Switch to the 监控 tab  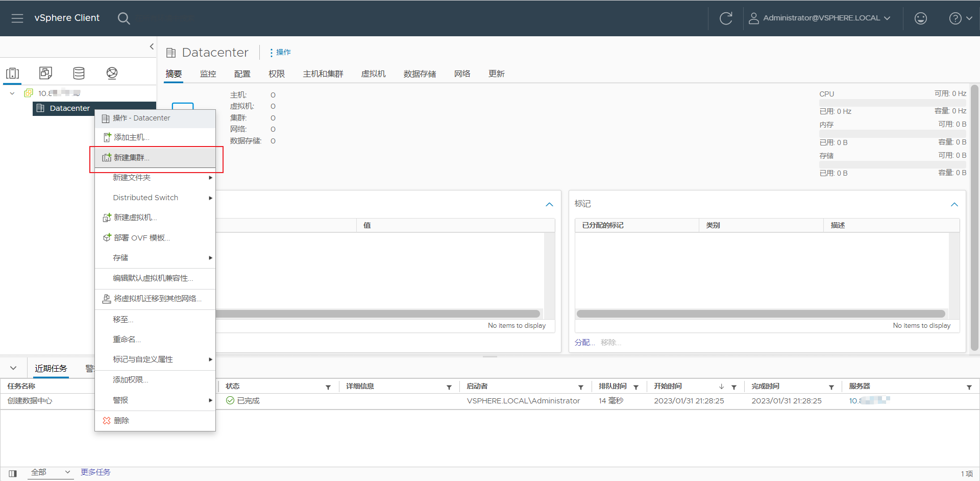(x=208, y=74)
